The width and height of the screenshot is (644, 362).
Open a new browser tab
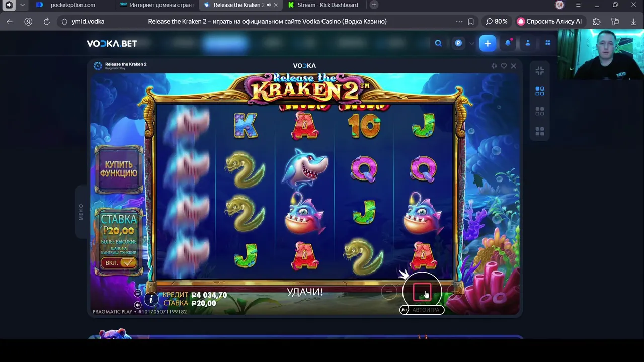tap(374, 5)
